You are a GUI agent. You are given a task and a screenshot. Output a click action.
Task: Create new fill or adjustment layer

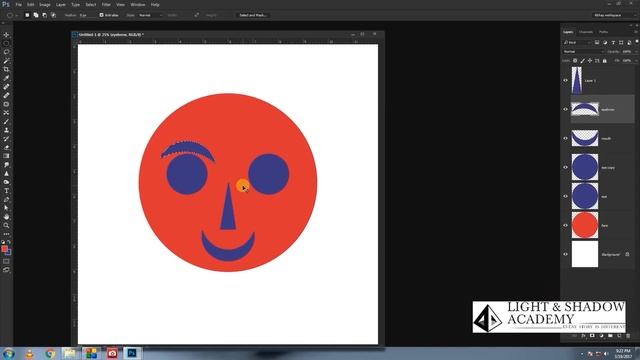pos(601,336)
